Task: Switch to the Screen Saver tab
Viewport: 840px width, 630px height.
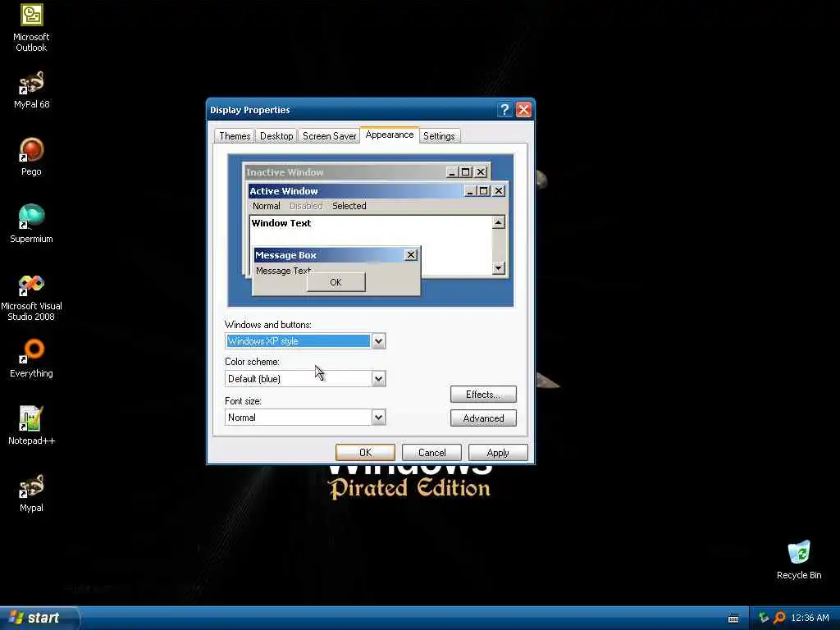Action: click(329, 136)
